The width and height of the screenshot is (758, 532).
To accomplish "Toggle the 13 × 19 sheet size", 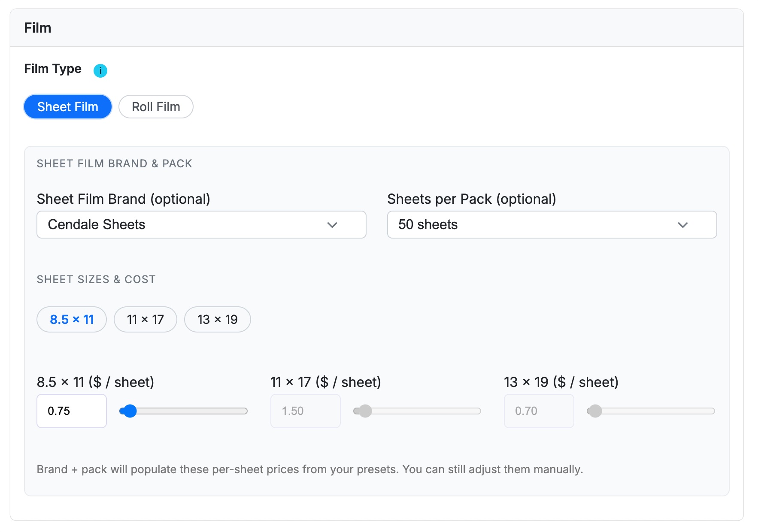I will [217, 319].
